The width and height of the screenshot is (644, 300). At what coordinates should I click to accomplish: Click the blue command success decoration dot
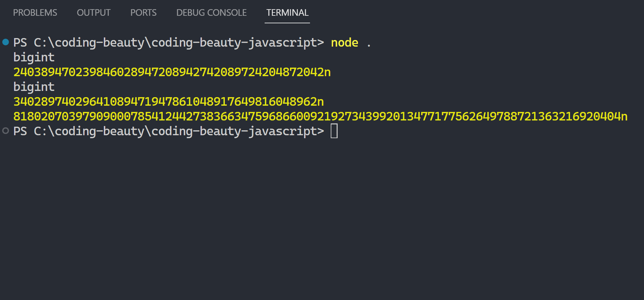[x=6, y=42]
